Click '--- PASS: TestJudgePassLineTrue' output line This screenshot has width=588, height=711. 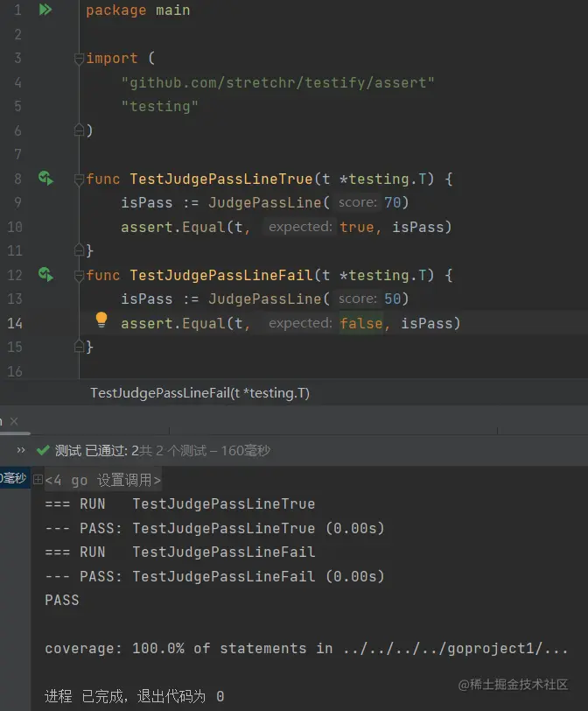(214, 528)
